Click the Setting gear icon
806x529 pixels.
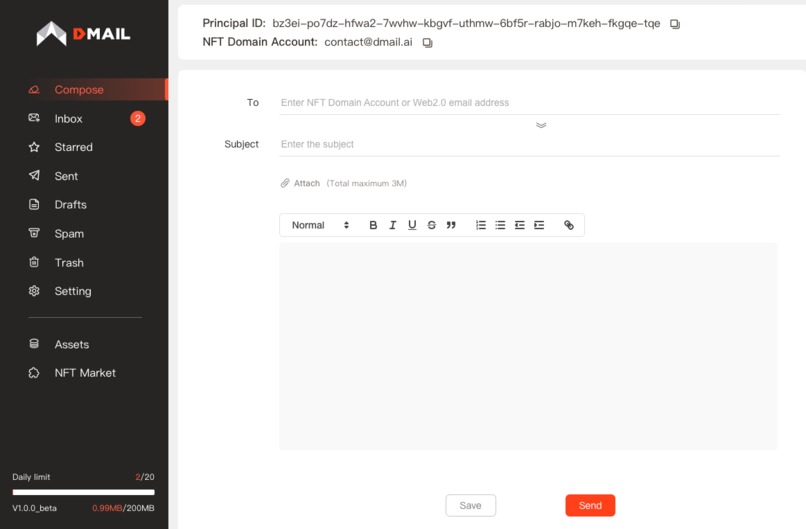(x=34, y=291)
